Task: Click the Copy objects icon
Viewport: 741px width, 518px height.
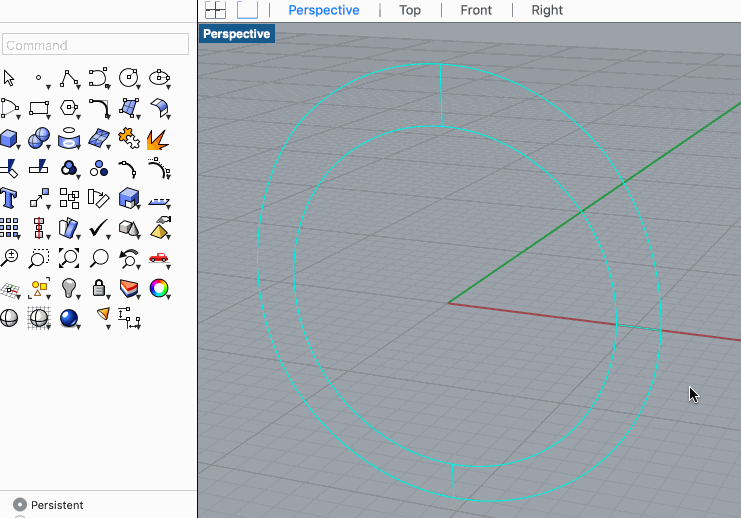Action: 69,199
